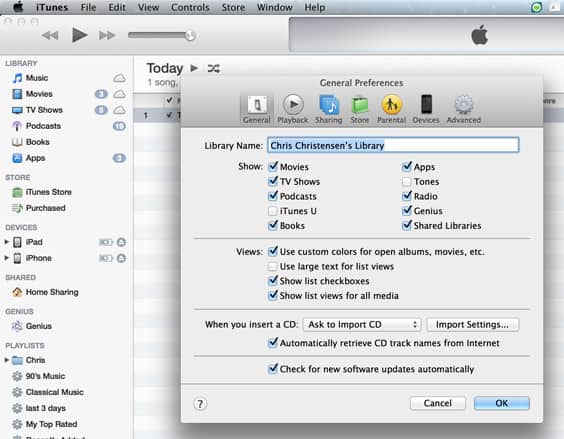This screenshot has width=564, height=439.
Task: Uncheck the TV Shows show checkbox
Action: [x=273, y=181]
